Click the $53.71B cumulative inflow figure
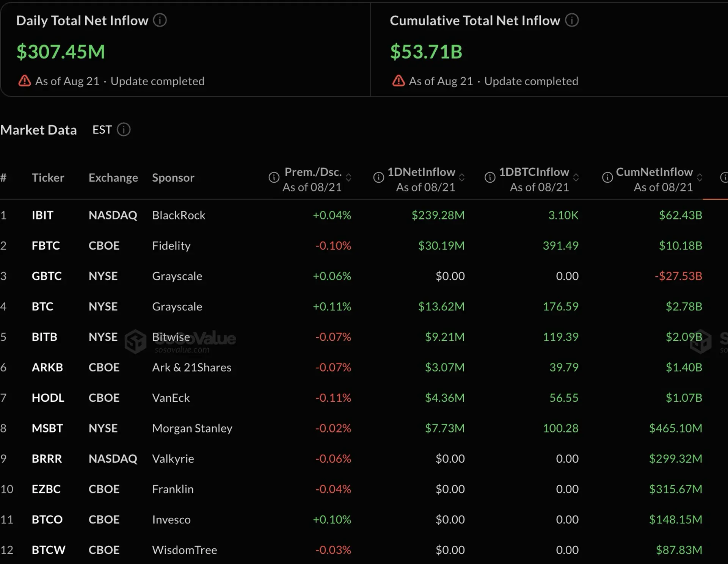 pos(426,52)
